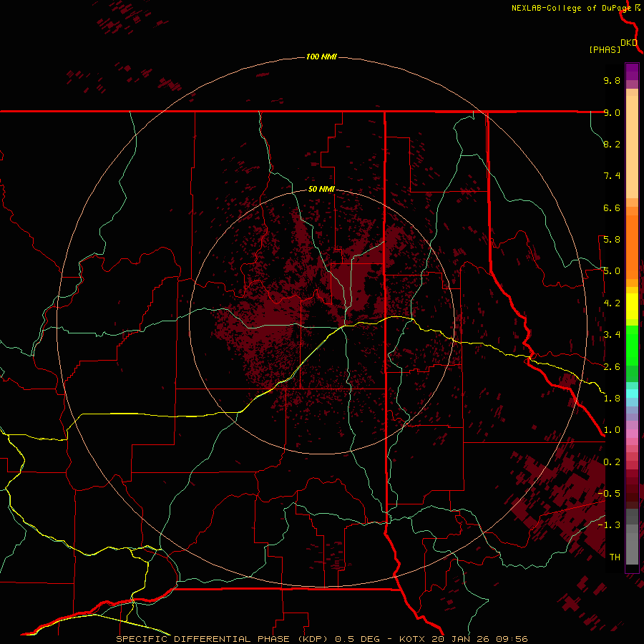644x644 pixels.
Task: Click the 20 JAN 26 date text
Action: click(x=459, y=639)
